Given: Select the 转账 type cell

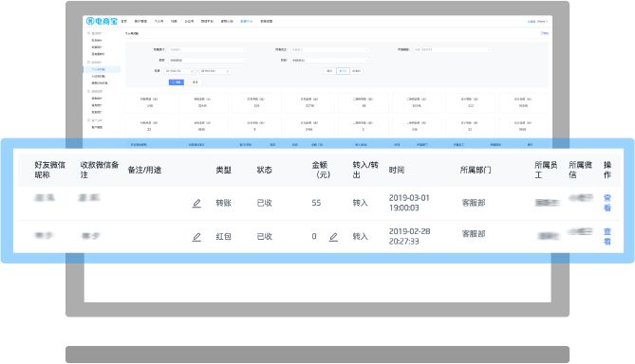Looking at the screenshot, I should [x=224, y=203].
